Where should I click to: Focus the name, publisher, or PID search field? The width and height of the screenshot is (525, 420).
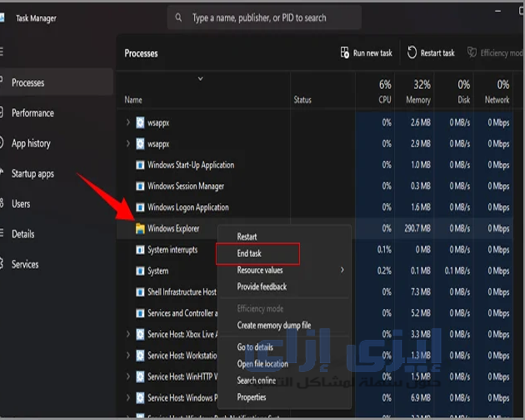(x=265, y=18)
